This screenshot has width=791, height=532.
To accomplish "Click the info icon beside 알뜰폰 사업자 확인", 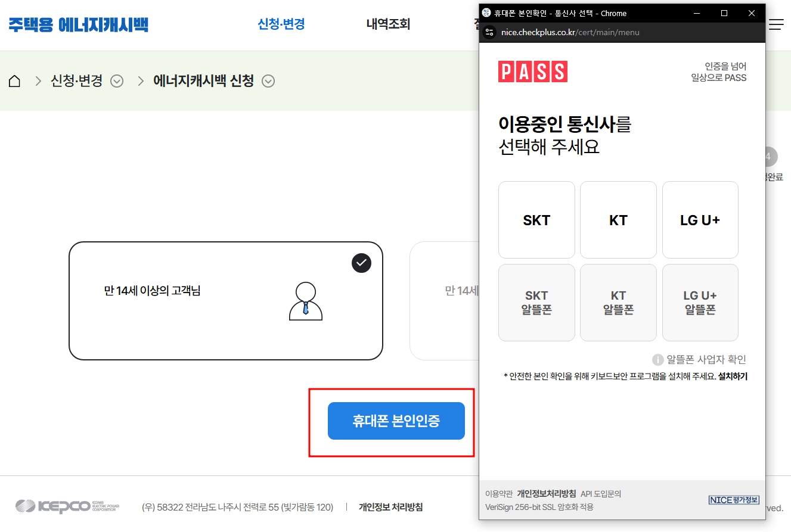I will tap(658, 360).
